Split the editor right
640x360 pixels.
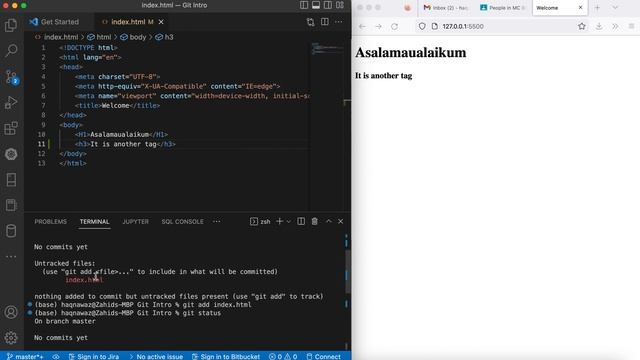click(324, 22)
